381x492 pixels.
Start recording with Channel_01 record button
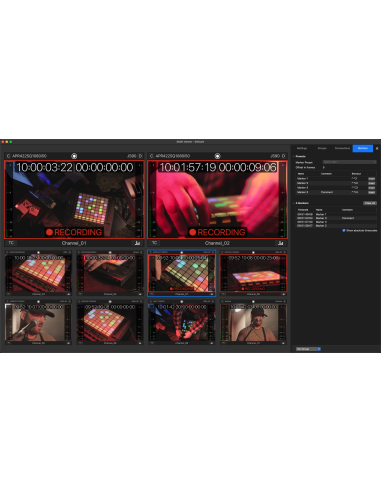[x=74, y=156]
